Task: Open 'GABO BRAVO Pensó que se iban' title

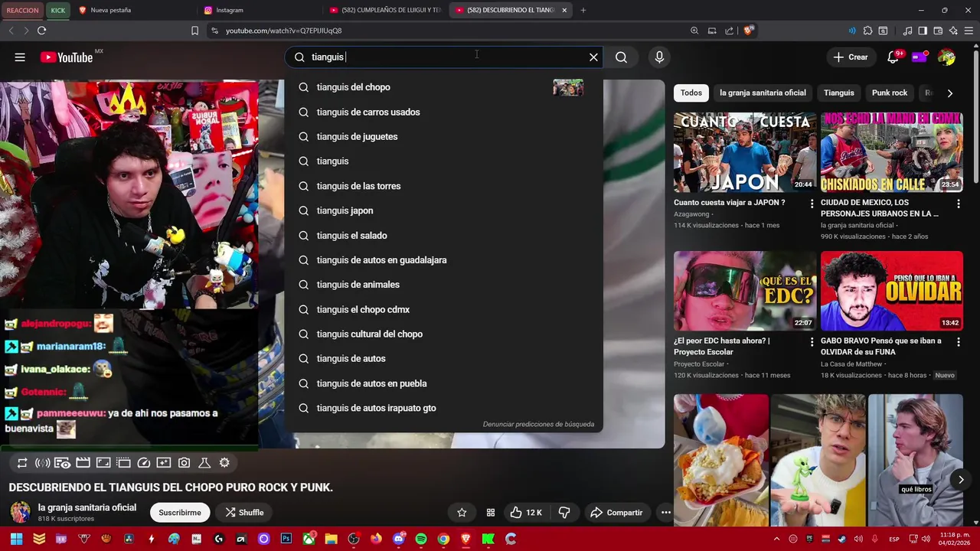Action: pyautogui.click(x=881, y=346)
